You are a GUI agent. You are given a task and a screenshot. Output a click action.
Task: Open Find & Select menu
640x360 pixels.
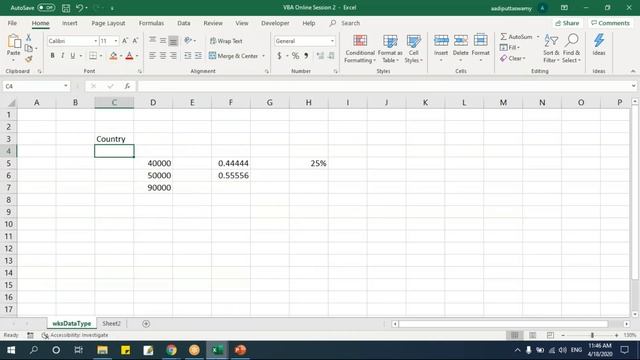point(571,49)
